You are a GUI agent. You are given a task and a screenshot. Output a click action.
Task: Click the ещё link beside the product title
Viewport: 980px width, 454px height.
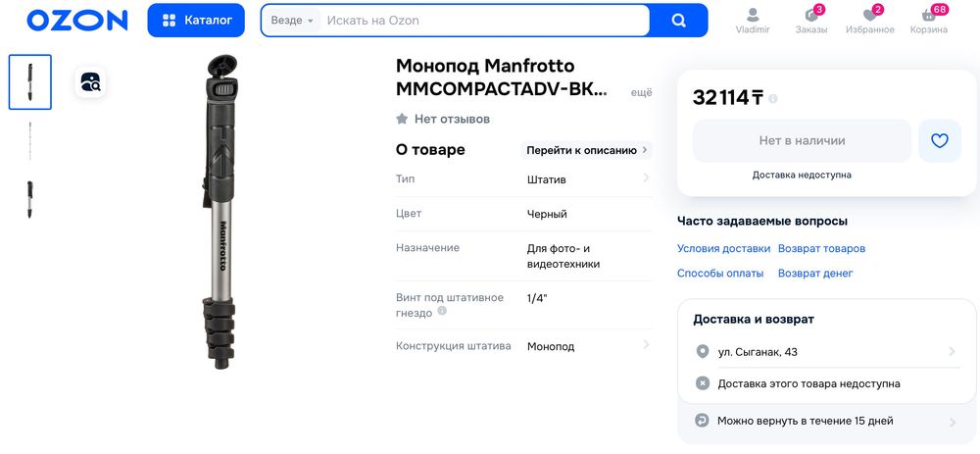(641, 92)
